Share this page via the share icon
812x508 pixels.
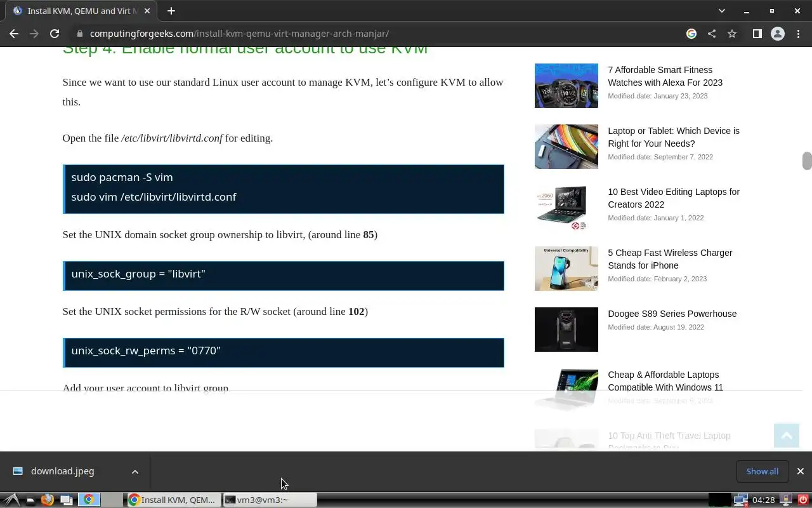coord(712,34)
